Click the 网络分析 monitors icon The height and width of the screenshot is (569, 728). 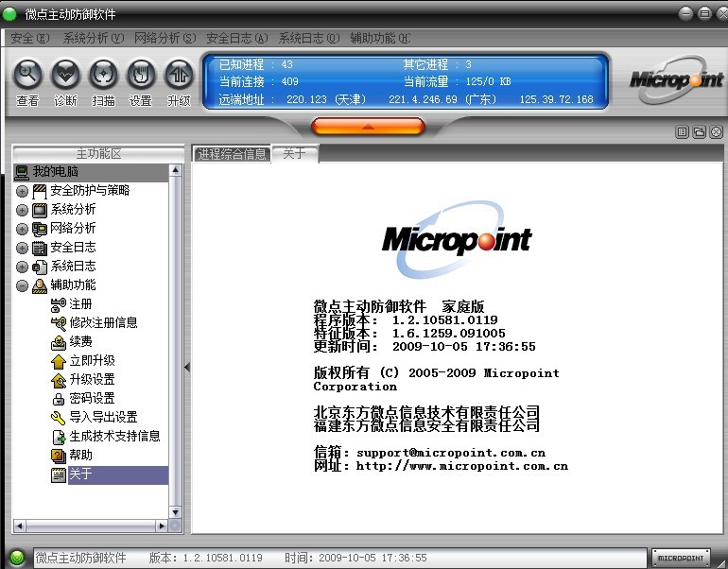(40, 229)
